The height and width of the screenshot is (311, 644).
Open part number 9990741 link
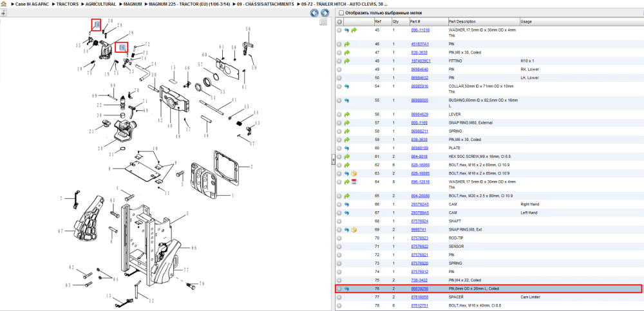click(x=419, y=230)
